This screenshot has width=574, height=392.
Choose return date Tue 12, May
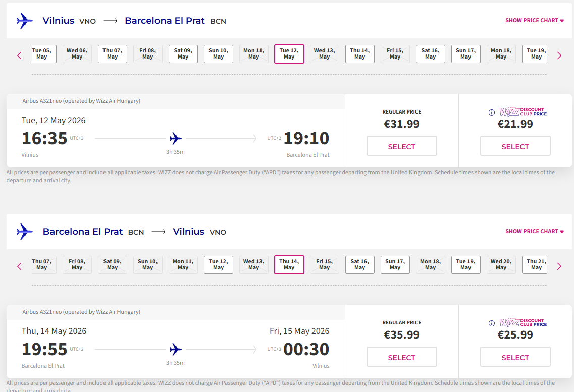click(218, 265)
